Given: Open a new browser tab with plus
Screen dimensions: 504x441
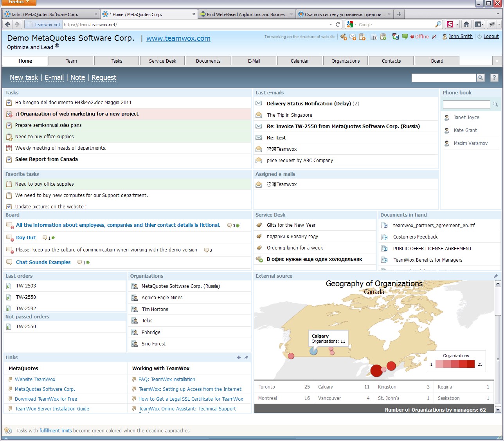Looking at the screenshot, I should click(x=399, y=14).
